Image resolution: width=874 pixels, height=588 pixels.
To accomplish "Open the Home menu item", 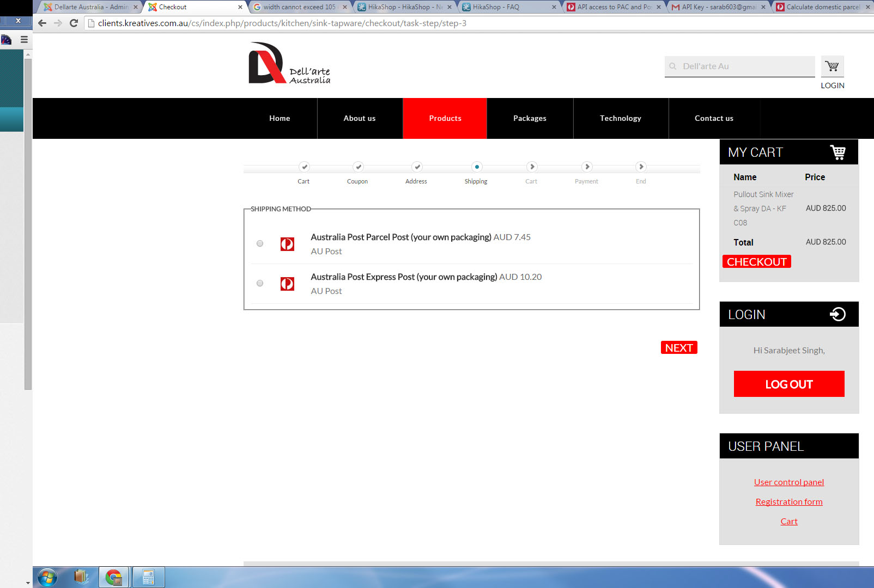I will [x=280, y=118].
